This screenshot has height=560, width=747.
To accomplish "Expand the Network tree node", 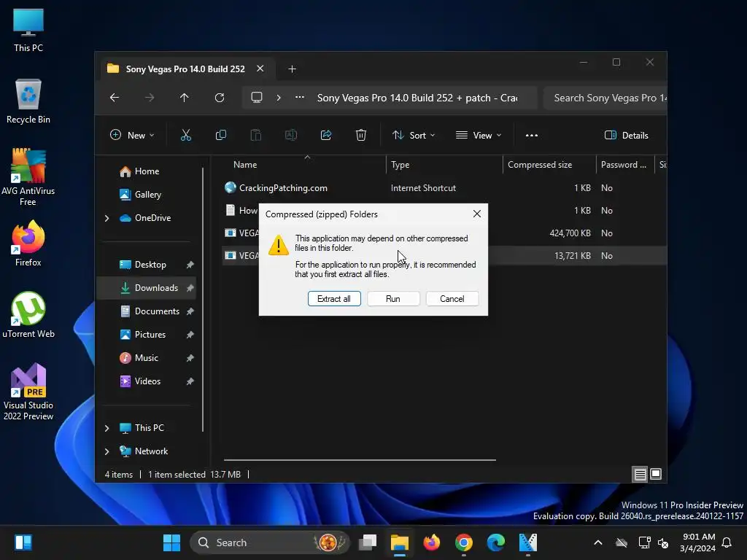I will [107, 451].
